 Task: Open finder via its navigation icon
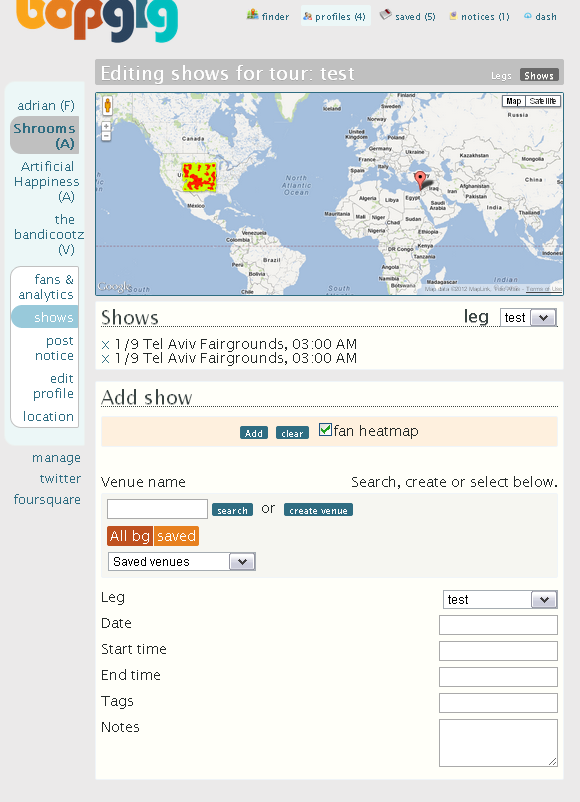pyautogui.click(x=252, y=15)
